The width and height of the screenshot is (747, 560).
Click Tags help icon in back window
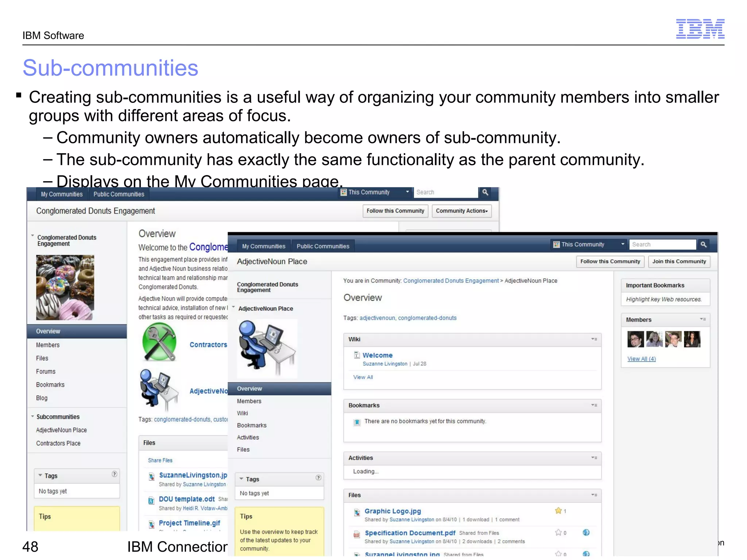115,474
